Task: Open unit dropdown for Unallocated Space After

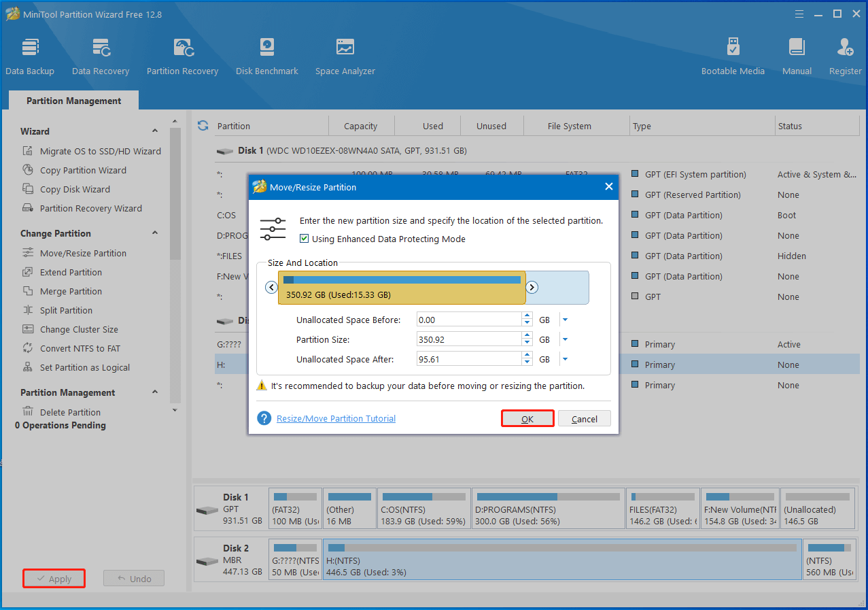Action: 565,360
